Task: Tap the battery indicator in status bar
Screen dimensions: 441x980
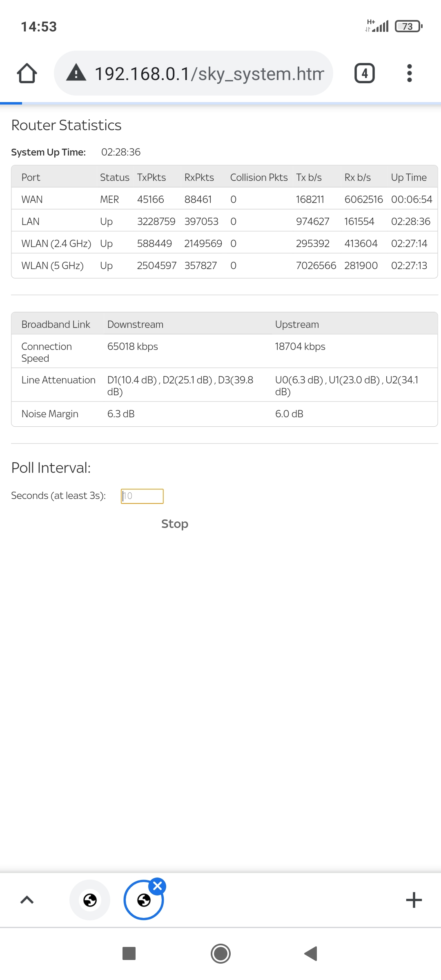Action: (408, 27)
